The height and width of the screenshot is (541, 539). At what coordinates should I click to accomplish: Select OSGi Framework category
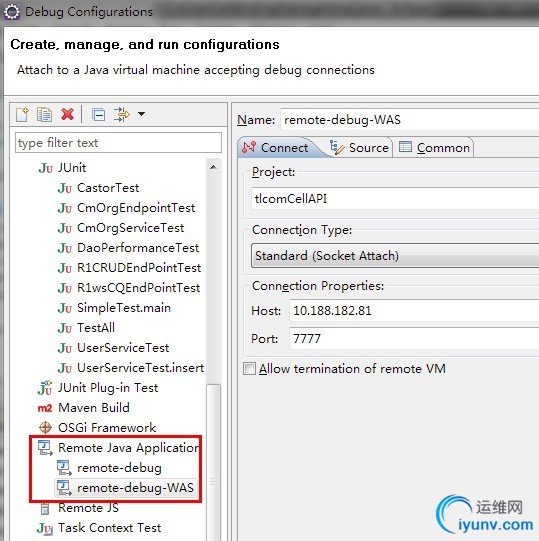tap(107, 428)
